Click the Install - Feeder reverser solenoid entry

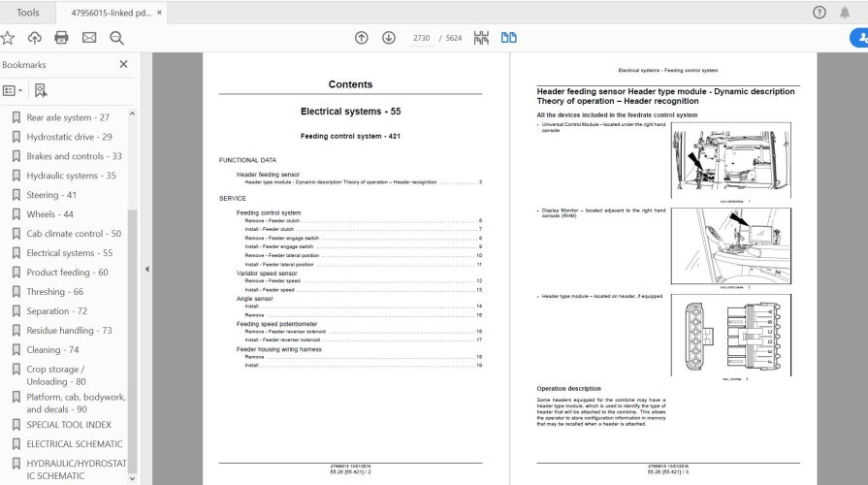pos(363,339)
